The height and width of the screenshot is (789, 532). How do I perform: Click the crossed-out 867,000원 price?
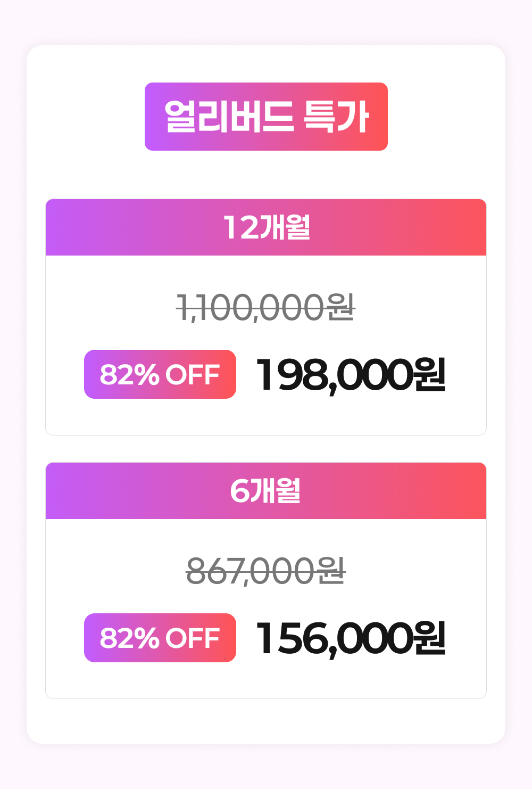(265, 571)
